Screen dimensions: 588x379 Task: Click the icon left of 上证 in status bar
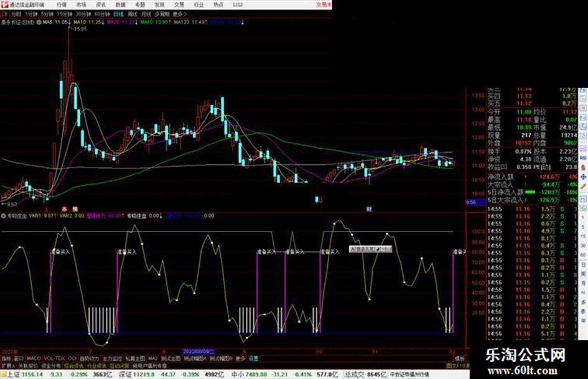tap(3, 374)
